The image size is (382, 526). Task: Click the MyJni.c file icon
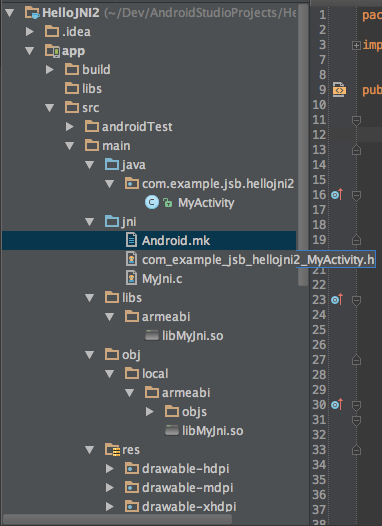click(131, 278)
